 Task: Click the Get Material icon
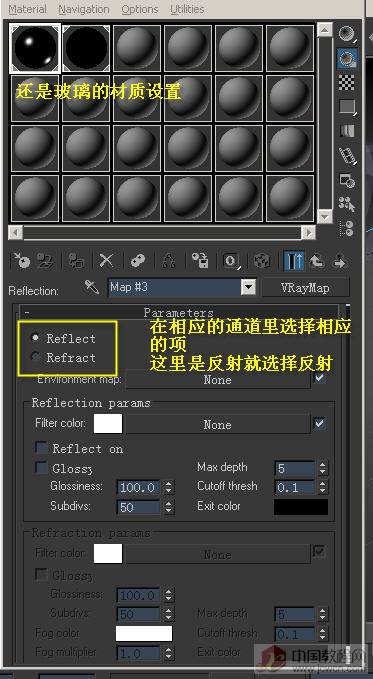pos(21,261)
